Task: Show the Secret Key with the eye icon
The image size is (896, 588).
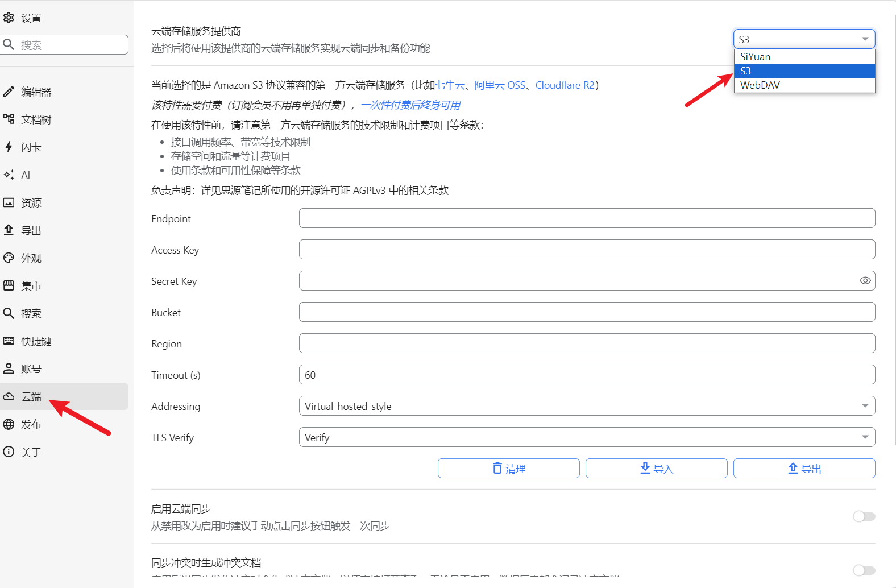Action: tap(865, 280)
